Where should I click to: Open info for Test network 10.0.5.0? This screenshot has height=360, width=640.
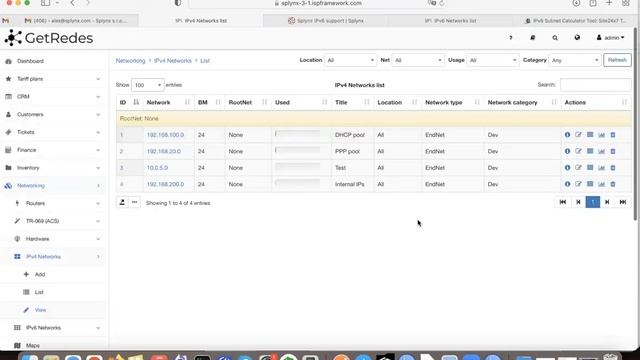[567, 168]
